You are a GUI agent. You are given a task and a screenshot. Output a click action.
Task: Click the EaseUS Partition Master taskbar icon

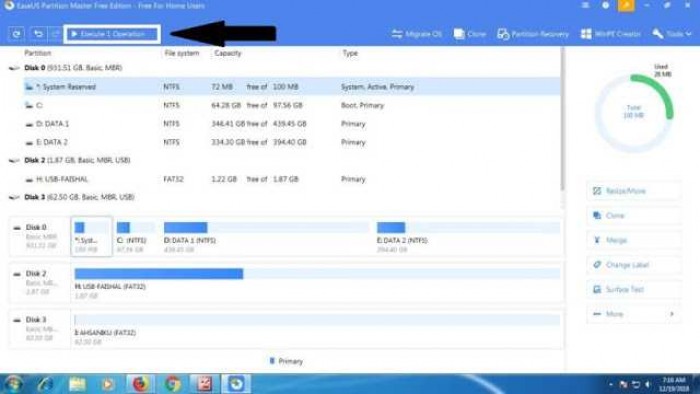coord(236,384)
